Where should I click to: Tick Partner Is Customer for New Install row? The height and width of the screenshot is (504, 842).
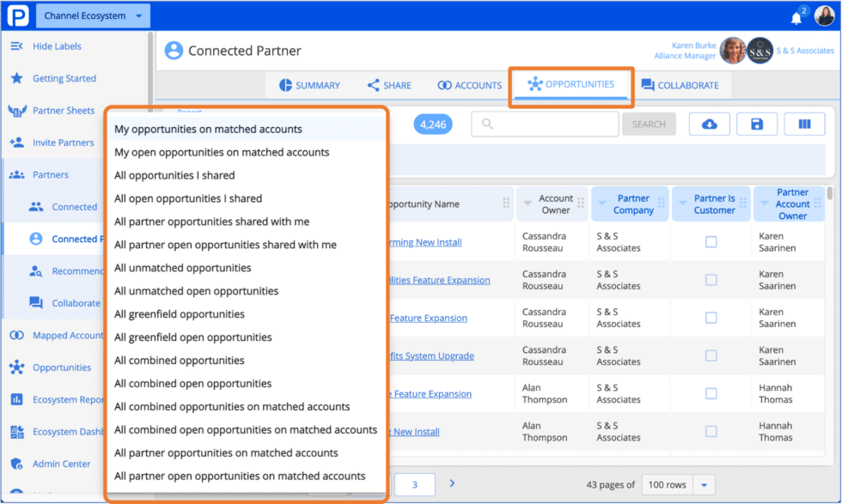pyautogui.click(x=711, y=431)
